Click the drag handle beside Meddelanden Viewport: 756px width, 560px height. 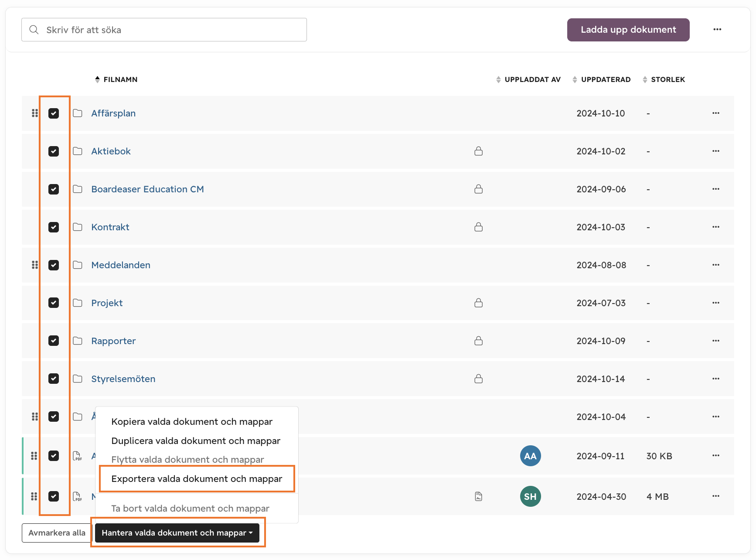click(34, 265)
